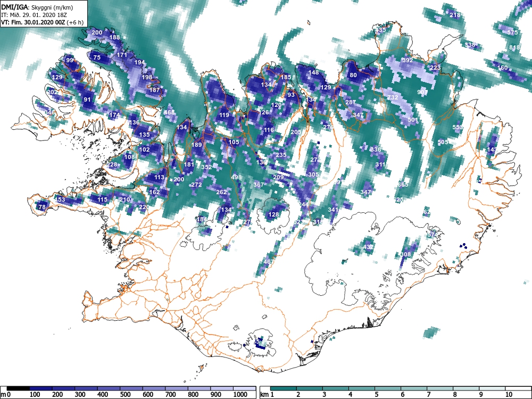Click visibility value 116 on the map
Viewport: 532px width, 399px height.
(269, 130)
